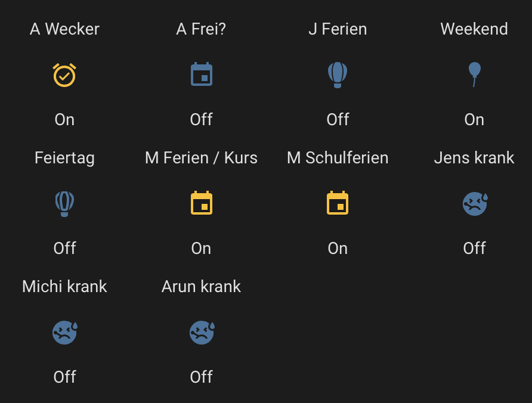Click the balloon icon for J Ferien
This screenshot has width=532, height=403.
tap(338, 75)
